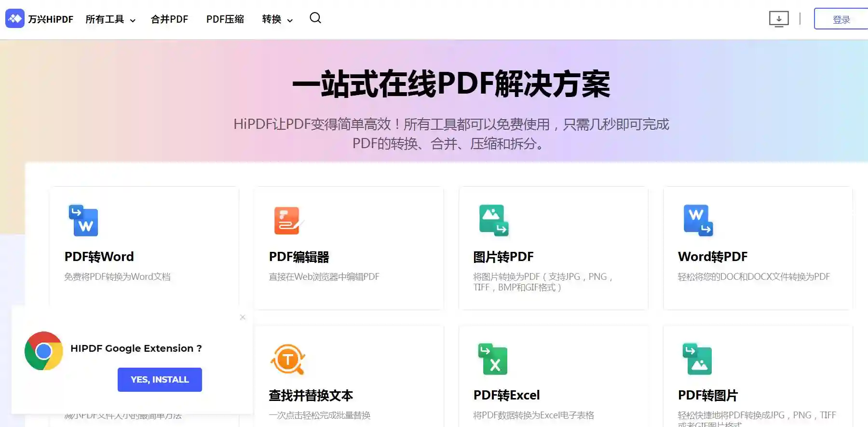This screenshot has width=868, height=427.
Task: Click the desktop download icon
Action: [x=778, y=19]
